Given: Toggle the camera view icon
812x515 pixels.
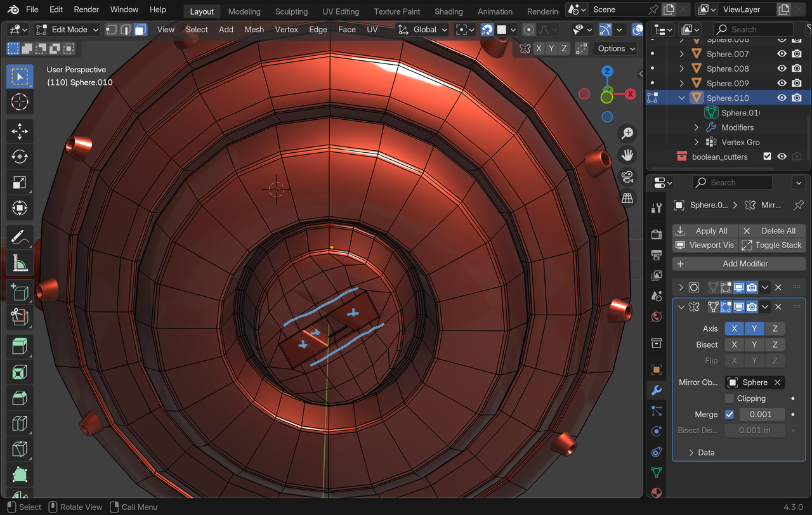Looking at the screenshot, I should coord(627,176).
